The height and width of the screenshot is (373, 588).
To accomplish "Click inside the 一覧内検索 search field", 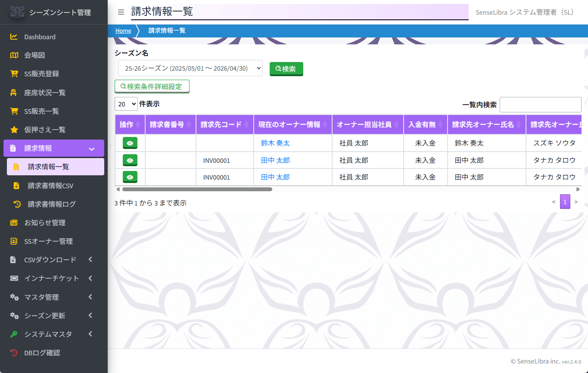I will point(540,104).
